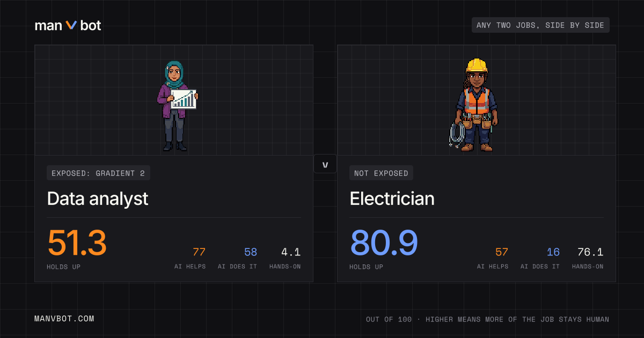
Task: Select the Electrician pixel character
Action: click(x=474, y=105)
